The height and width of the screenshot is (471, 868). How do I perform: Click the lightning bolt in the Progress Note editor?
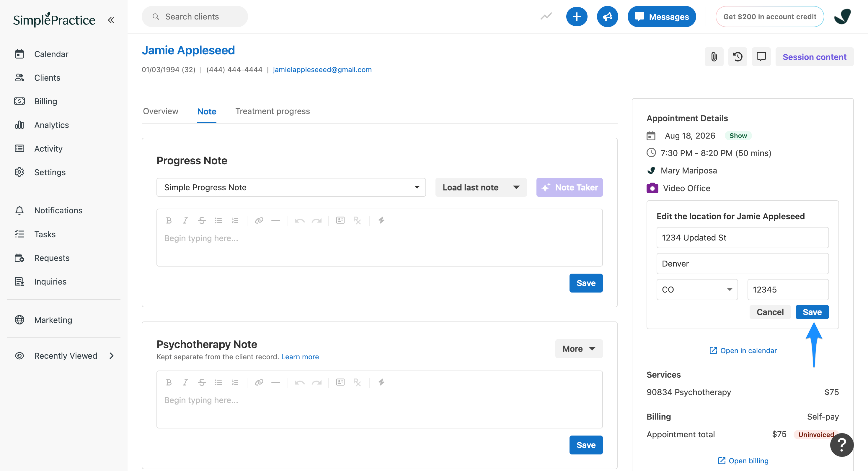click(381, 220)
